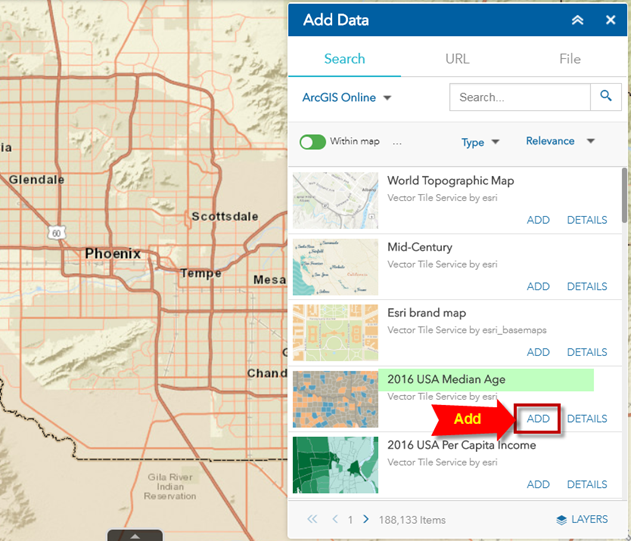
Task: Click the search magnifier icon
Action: pos(606,97)
